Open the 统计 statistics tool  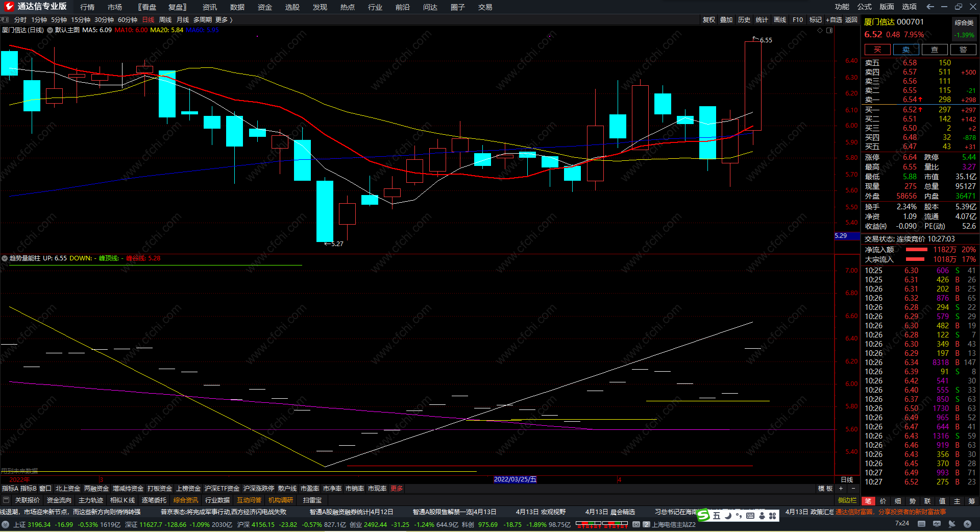(x=762, y=20)
